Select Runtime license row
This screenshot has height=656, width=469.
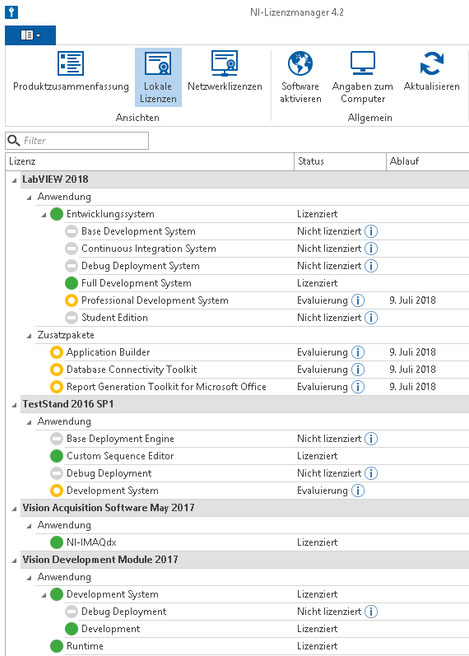pos(259,646)
